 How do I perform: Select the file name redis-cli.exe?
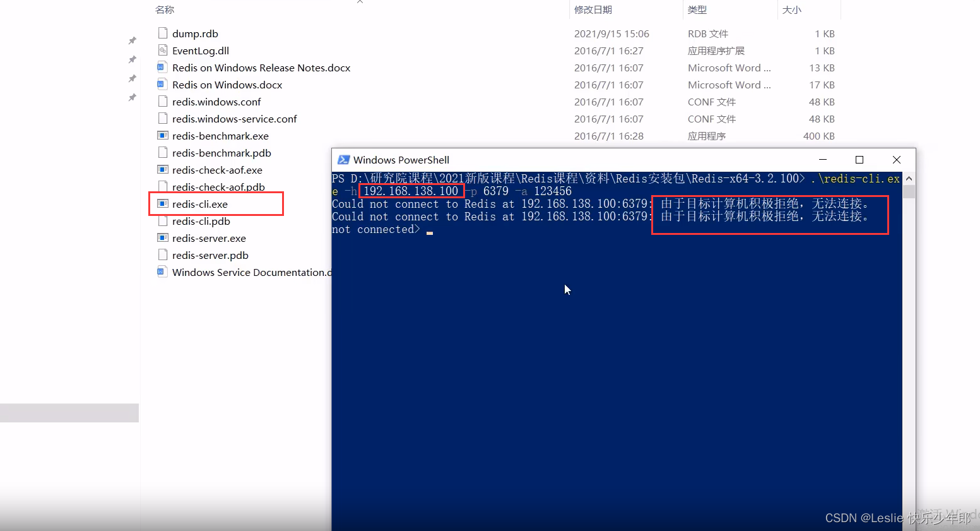pos(200,204)
